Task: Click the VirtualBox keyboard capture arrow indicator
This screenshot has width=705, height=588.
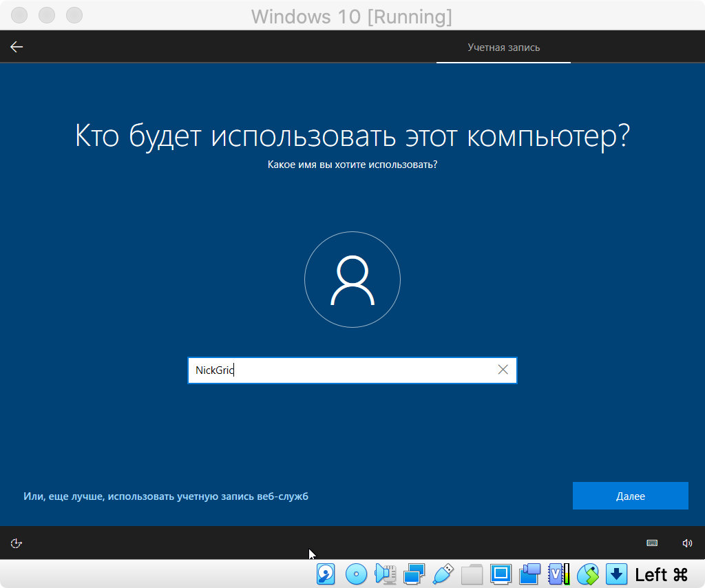Action: 616,574
